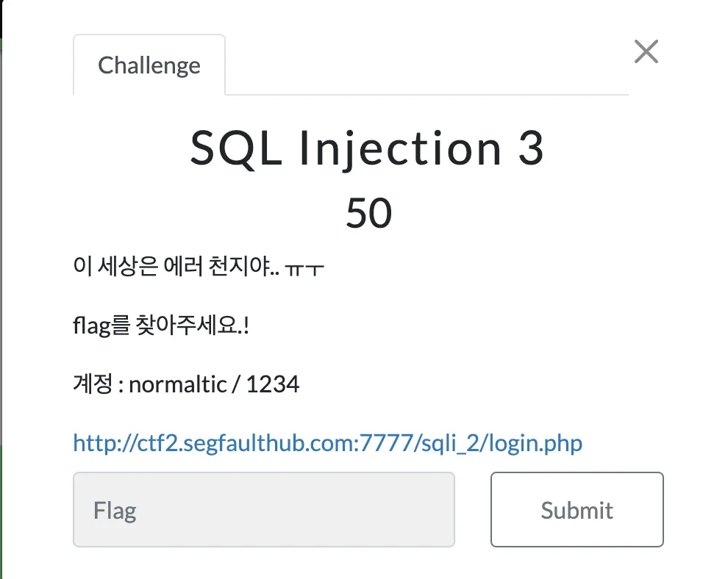The image size is (728, 579).
Task: Click the empty tab bar area beside Challenge
Action: click(427, 65)
